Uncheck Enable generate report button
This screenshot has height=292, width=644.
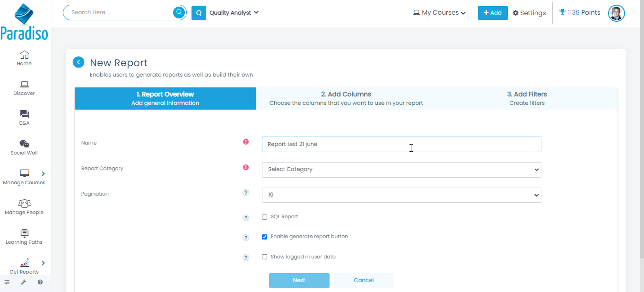pyautogui.click(x=265, y=237)
